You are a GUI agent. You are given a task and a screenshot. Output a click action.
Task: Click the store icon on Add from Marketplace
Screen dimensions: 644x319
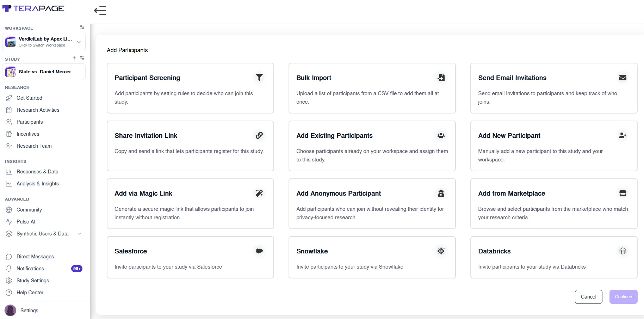(x=623, y=193)
